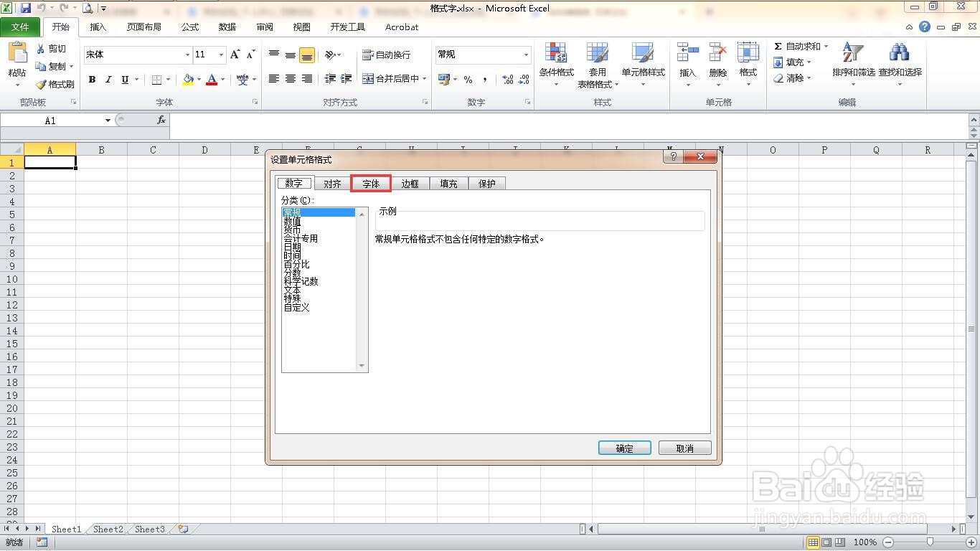Expand the Number group dialog launcher
Viewport: 980px width, 551px height.
[528, 103]
